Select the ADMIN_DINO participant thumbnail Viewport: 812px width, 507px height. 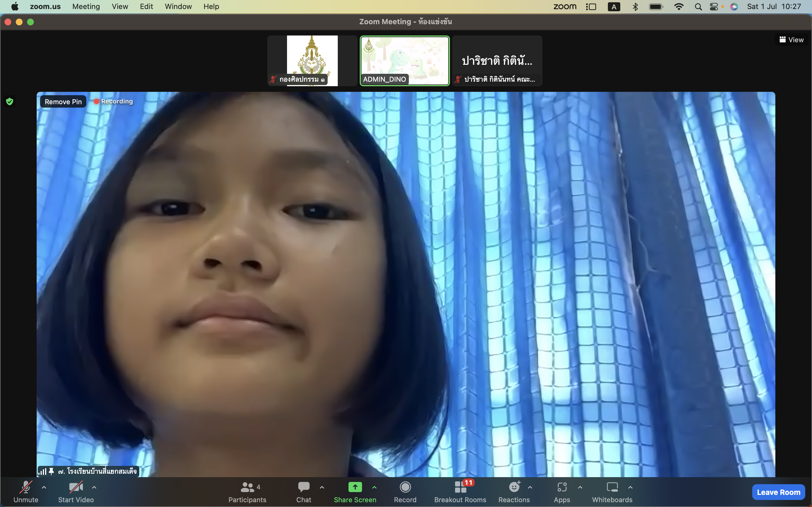(x=404, y=61)
